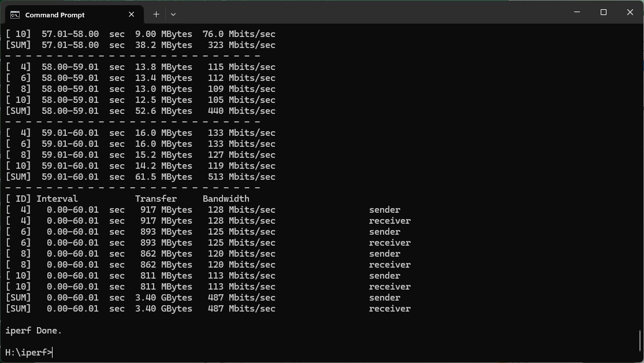Open a new tab with plus button

click(x=156, y=14)
